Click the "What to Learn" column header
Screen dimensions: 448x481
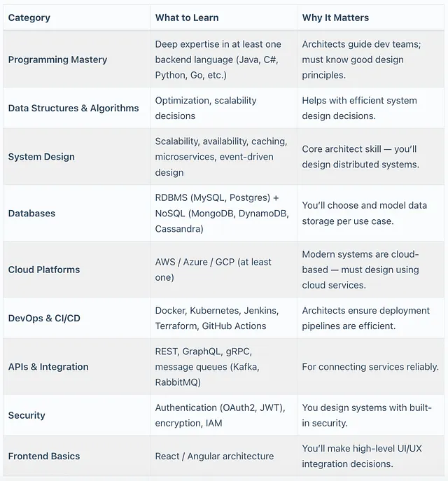click(x=187, y=18)
